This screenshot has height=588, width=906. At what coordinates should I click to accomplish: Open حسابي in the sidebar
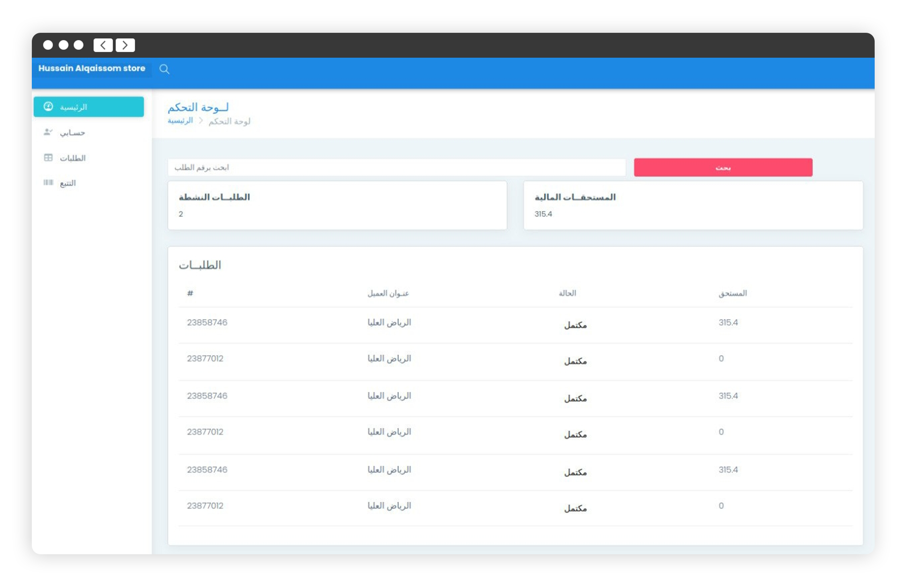pos(72,133)
